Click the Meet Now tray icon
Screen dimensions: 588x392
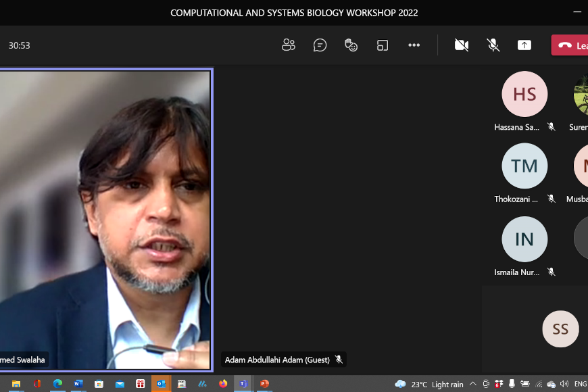point(486,384)
